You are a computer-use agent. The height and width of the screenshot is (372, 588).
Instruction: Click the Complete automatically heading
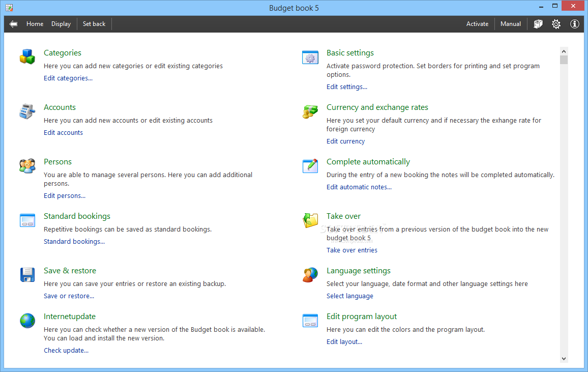point(368,162)
